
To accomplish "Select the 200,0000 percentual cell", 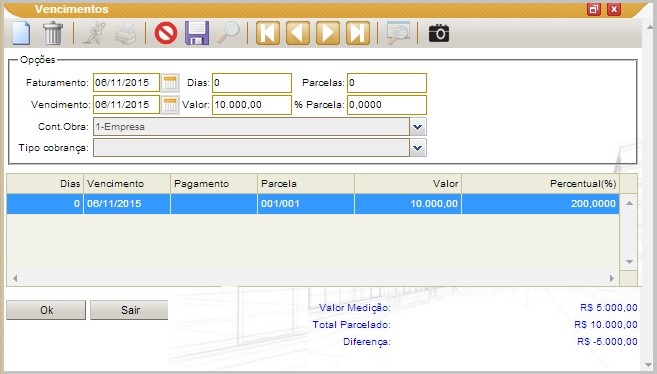I will pyautogui.click(x=541, y=204).
